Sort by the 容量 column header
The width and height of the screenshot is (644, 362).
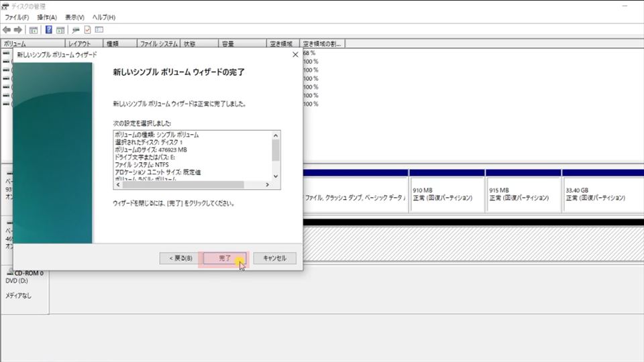pos(242,44)
